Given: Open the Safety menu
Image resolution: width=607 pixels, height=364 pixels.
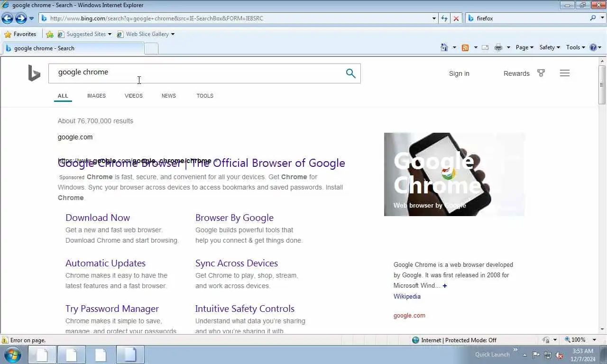Looking at the screenshot, I should 550,47.
